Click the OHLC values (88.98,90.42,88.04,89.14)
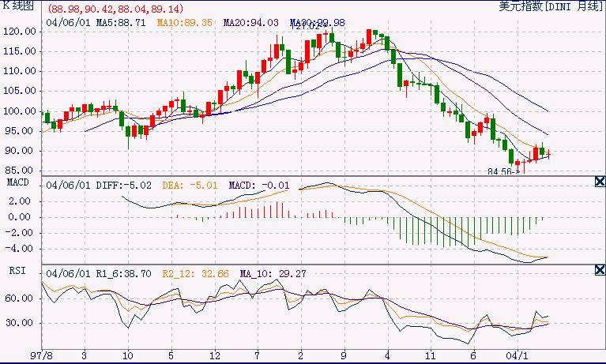The image size is (606, 364). pos(115,9)
